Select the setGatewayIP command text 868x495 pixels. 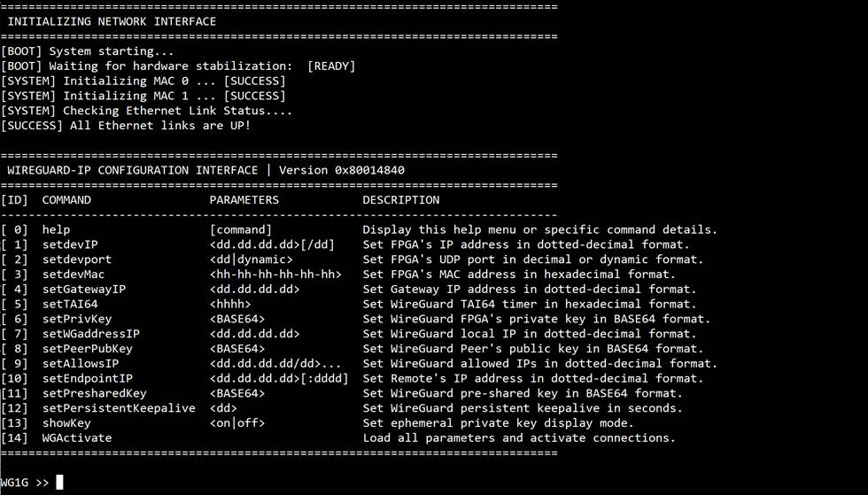coord(83,290)
